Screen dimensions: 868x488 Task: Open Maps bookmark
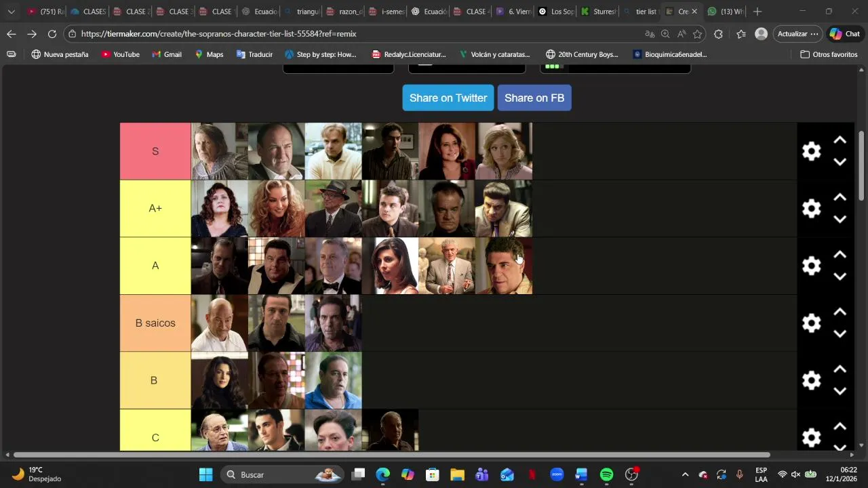point(209,54)
